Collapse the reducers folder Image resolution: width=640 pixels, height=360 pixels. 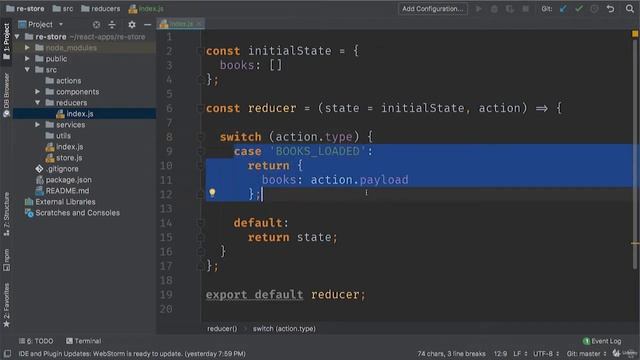click(x=38, y=103)
